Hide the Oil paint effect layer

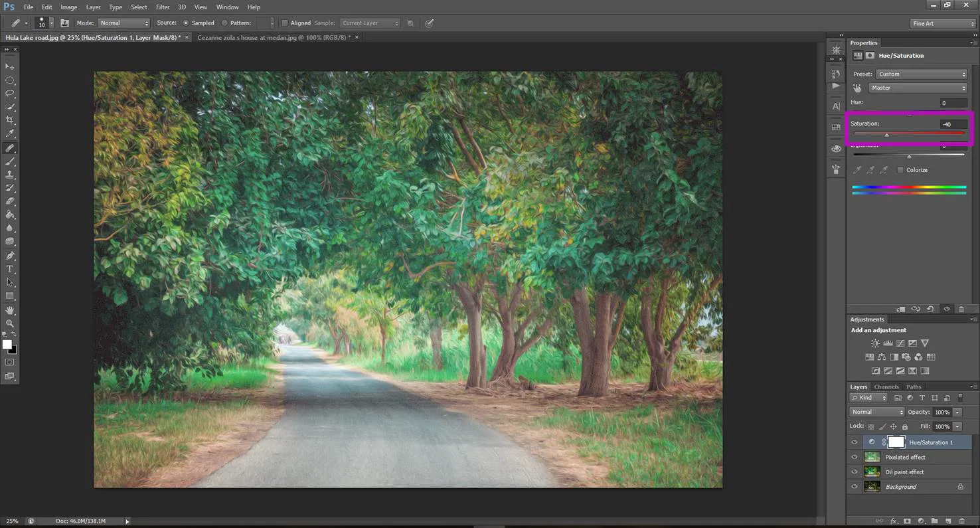click(x=855, y=472)
